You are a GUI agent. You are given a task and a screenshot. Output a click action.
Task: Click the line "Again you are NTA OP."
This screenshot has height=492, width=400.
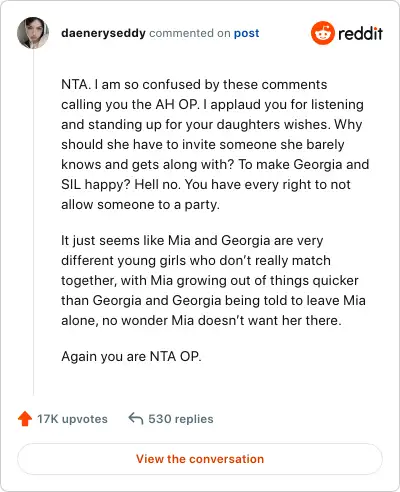[131, 356]
